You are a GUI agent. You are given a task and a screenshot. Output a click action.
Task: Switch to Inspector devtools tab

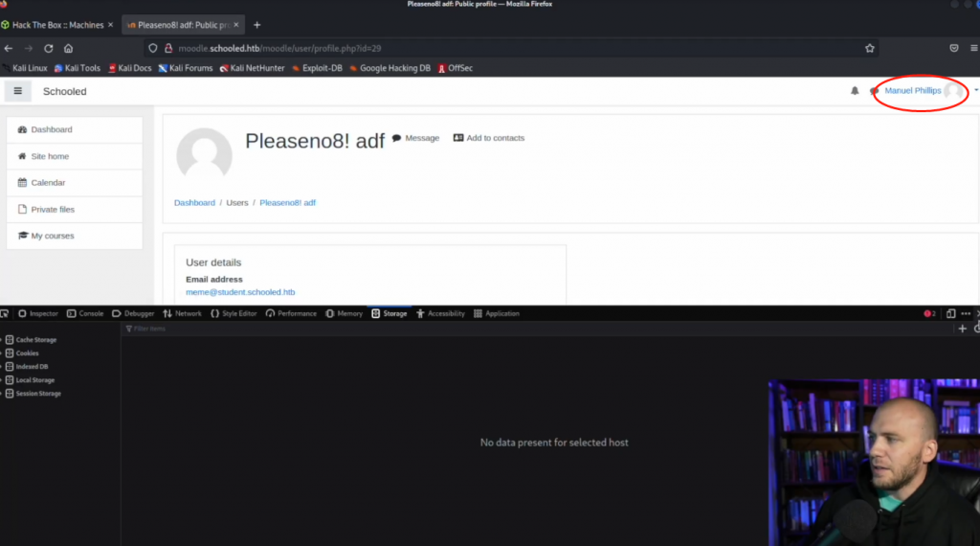coord(38,314)
